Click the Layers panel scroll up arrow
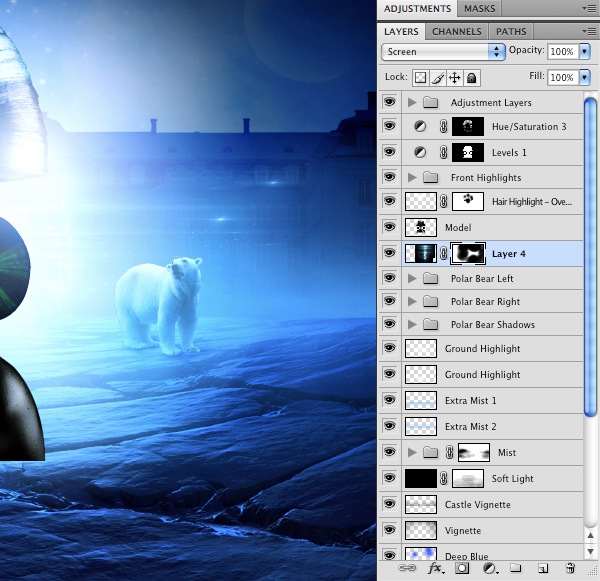The width and height of the screenshot is (600, 581). (590, 535)
